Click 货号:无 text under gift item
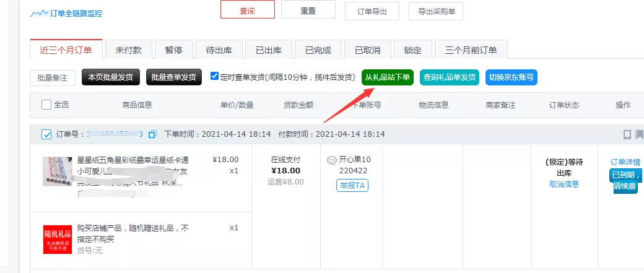 click(x=90, y=250)
